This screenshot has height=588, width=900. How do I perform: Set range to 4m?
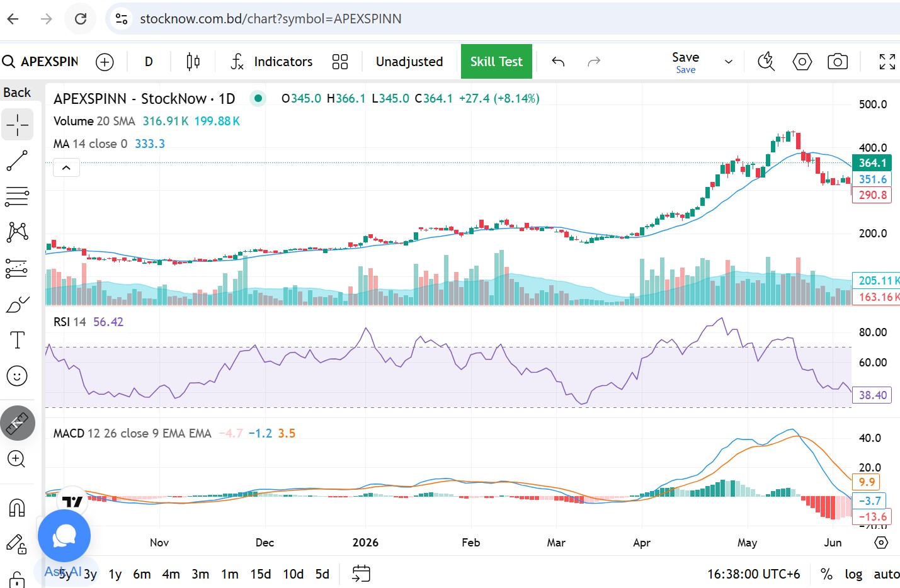pos(171,574)
